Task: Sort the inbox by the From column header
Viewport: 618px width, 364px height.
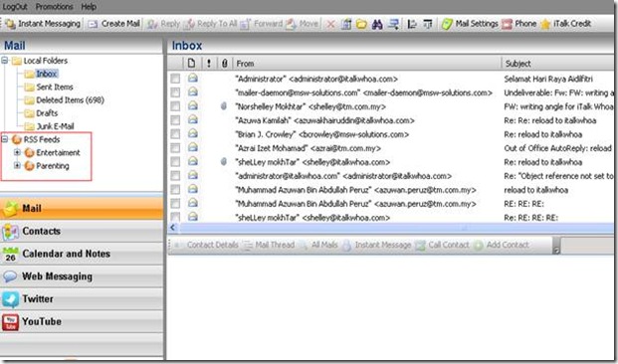Action: pyautogui.click(x=366, y=64)
